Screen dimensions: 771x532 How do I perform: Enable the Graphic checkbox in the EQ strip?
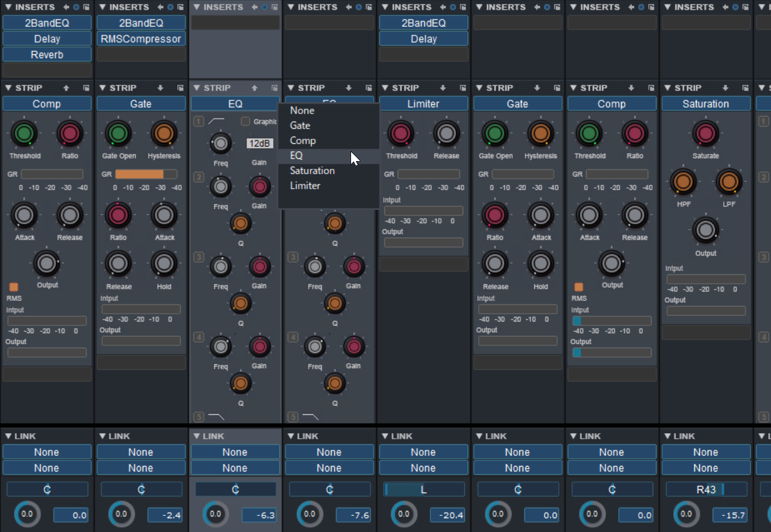pyautogui.click(x=245, y=121)
